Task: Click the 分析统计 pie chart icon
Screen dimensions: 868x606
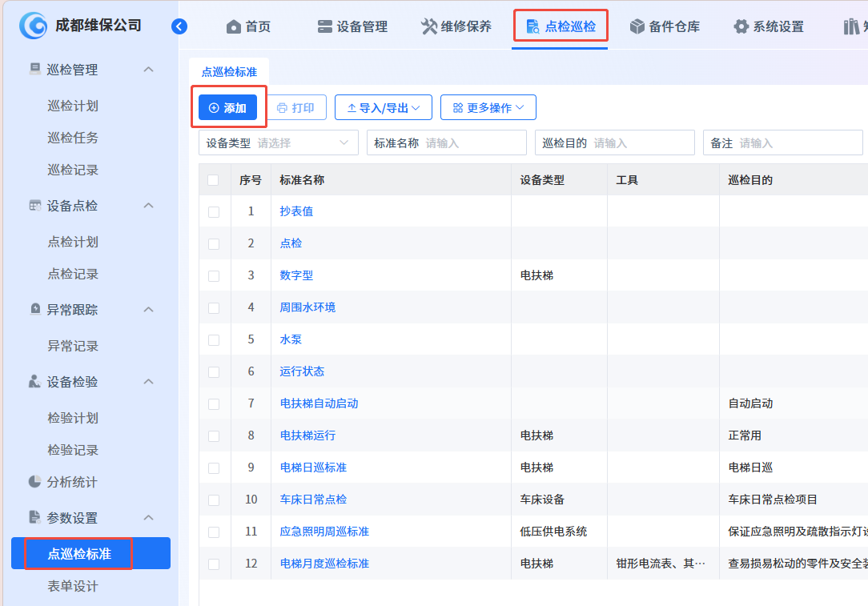Action: coord(35,481)
